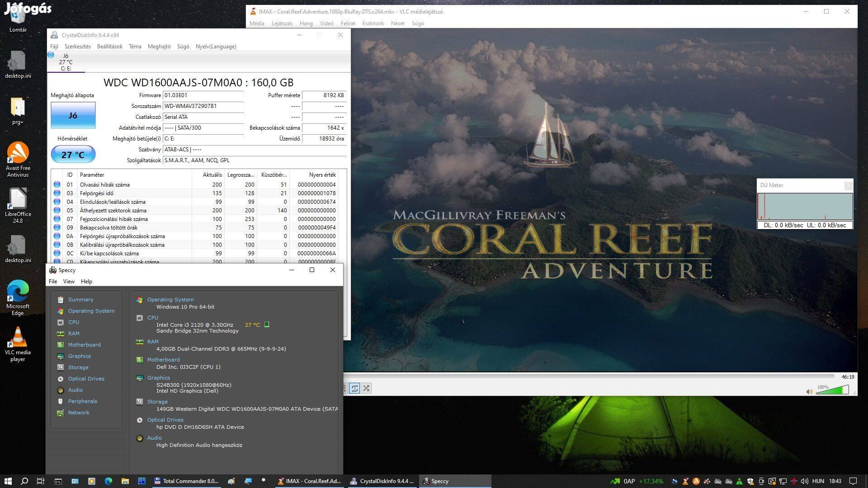Select Speccy Audio sidebar icon
This screenshot has width=868, height=488.
pos(61,390)
